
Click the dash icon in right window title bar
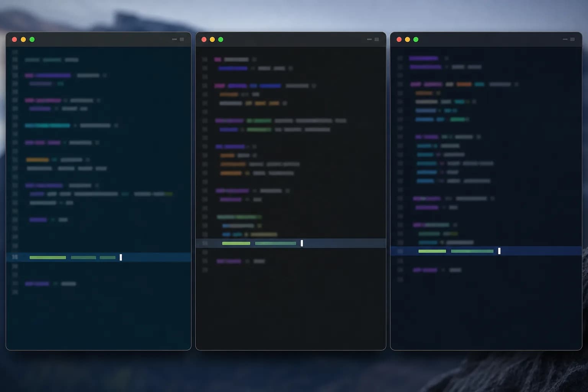point(565,39)
